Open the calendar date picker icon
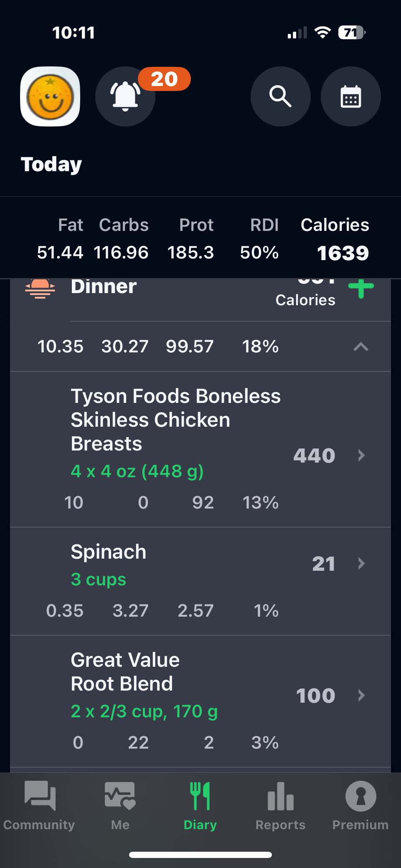Viewport: 401px width, 868px height. tap(350, 96)
